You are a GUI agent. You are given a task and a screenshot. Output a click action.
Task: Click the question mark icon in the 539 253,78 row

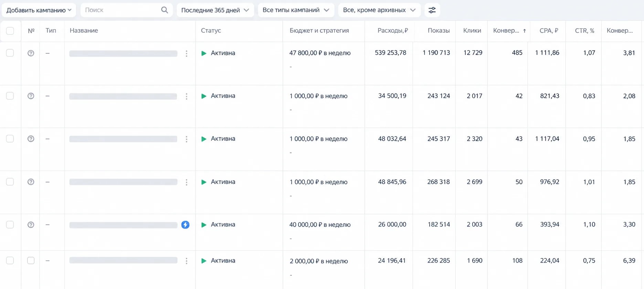[x=31, y=53]
